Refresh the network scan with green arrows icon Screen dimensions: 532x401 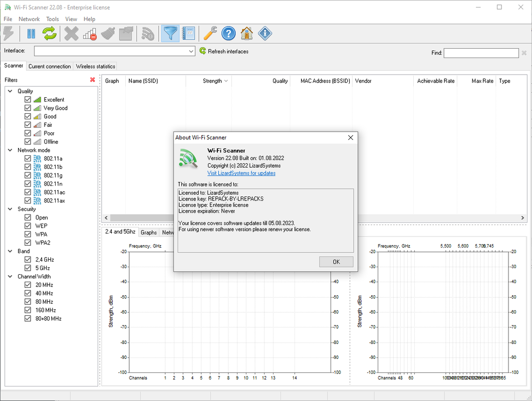tap(50, 34)
